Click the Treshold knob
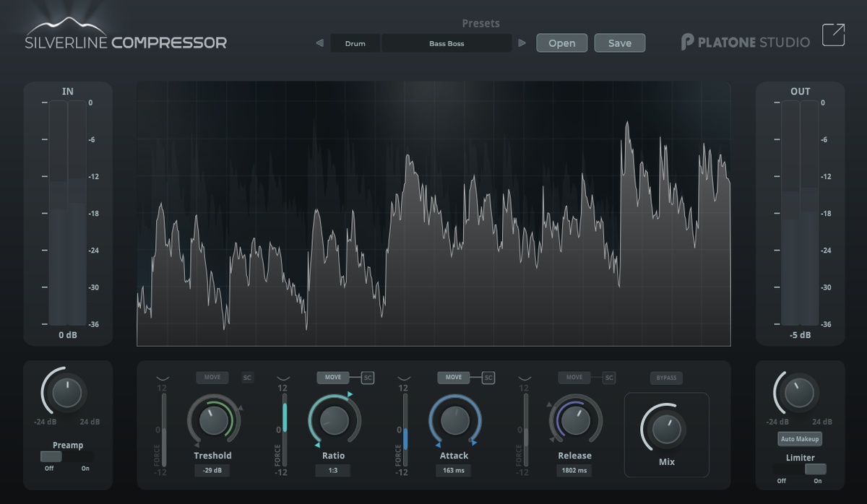This screenshot has height=504, width=867. click(x=213, y=420)
